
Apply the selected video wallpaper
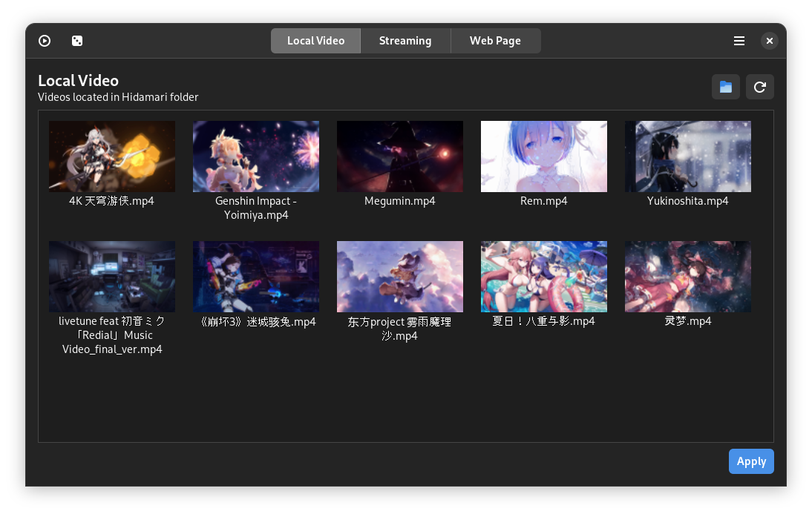(751, 461)
